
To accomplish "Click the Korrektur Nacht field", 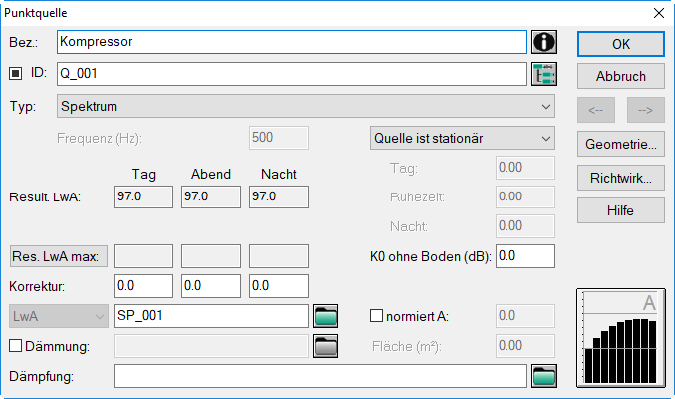I will coord(279,286).
